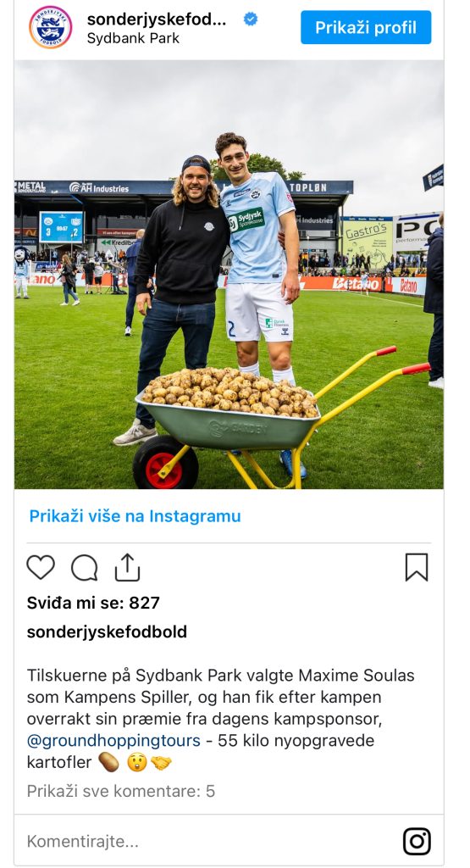Click the verified blue badge
Image resolution: width=470 pixels, height=868 pixels.
(x=251, y=19)
